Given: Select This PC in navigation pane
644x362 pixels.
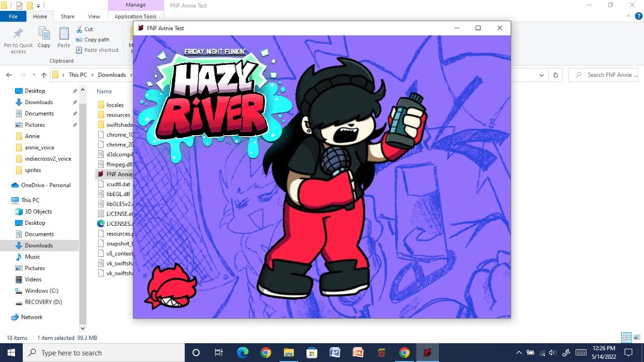Looking at the screenshot, I should point(30,200).
